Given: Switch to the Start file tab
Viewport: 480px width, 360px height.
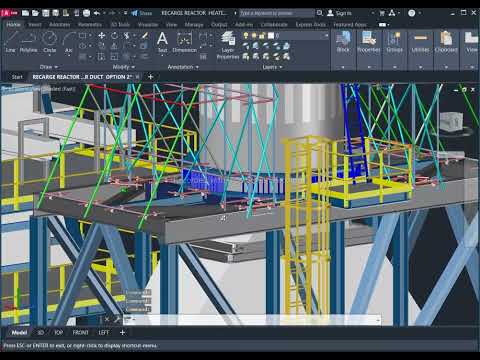Looking at the screenshot, I should (x=17, y=77).
